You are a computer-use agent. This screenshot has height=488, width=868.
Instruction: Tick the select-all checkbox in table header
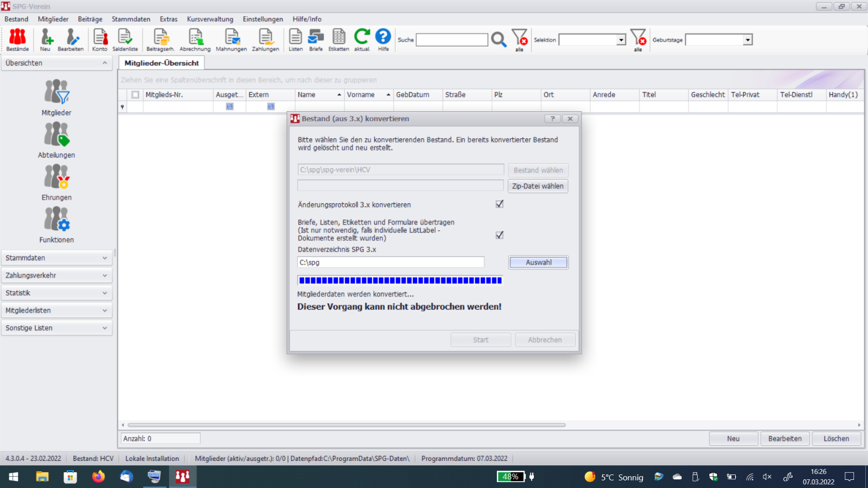(135, 94)
